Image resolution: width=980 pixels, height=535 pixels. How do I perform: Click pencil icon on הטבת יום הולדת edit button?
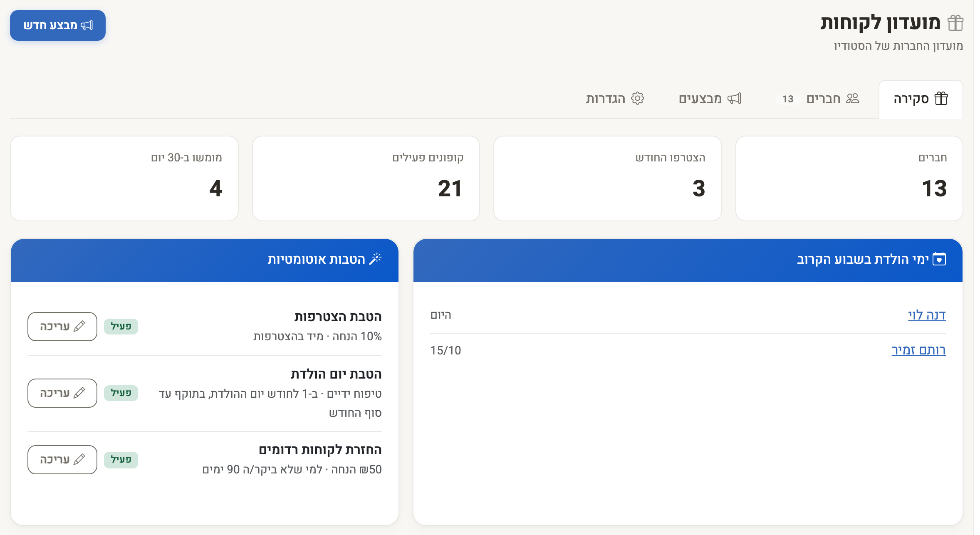(x=79, y=393)
